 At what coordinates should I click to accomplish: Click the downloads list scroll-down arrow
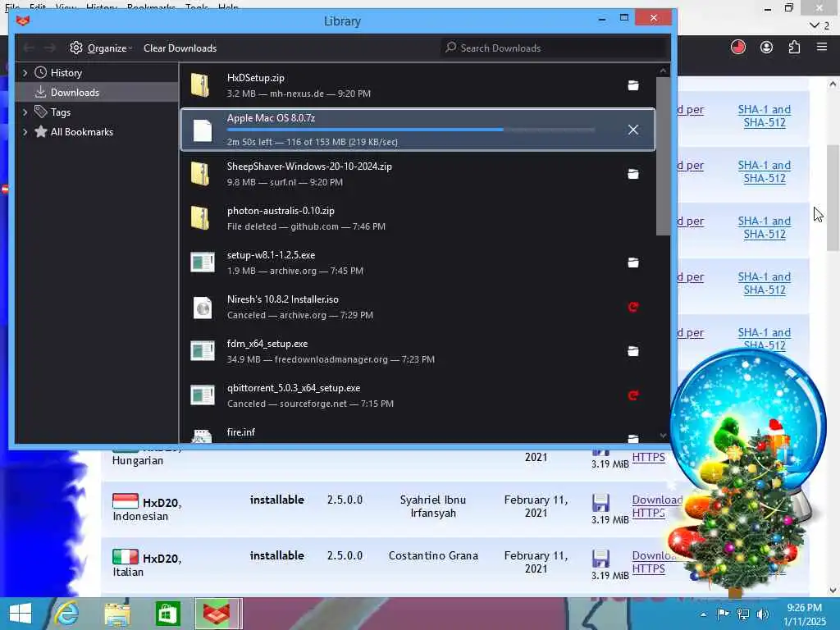click(663, 436)
